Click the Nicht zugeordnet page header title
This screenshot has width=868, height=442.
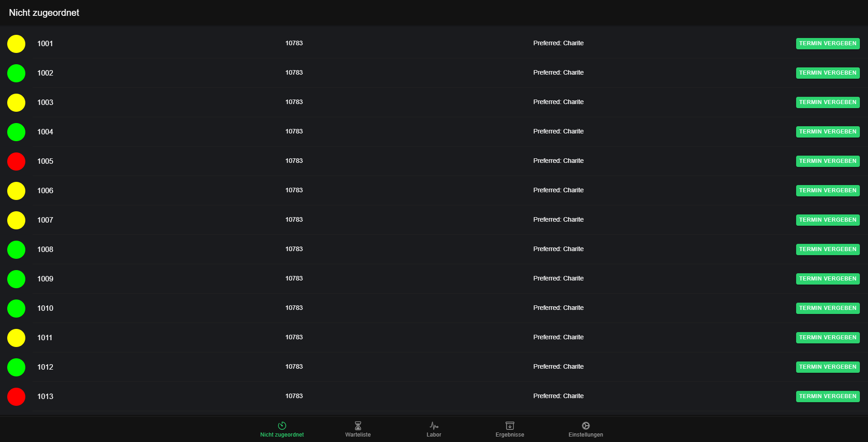44,13
